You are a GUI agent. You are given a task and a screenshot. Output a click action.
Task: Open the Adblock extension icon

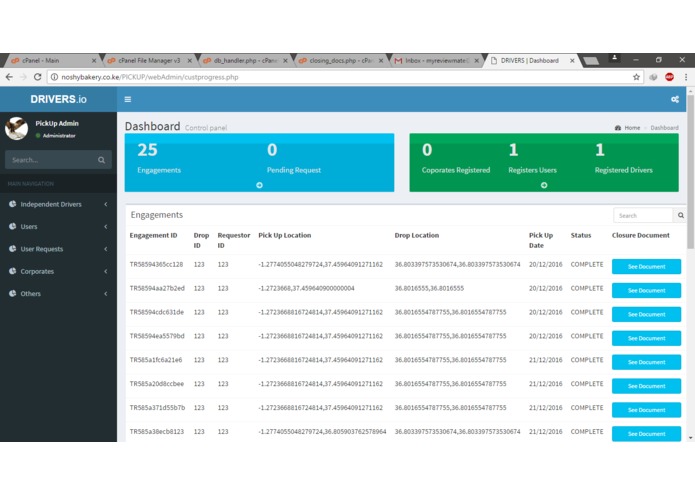click(x=669, y=77)
